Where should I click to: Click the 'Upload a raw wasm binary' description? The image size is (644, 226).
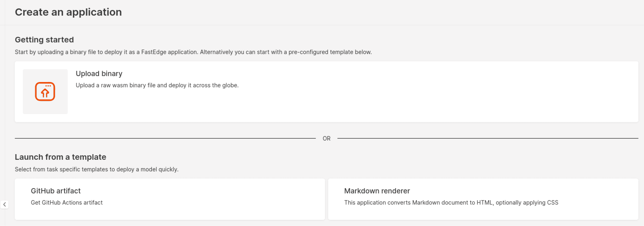click(157, 85)
